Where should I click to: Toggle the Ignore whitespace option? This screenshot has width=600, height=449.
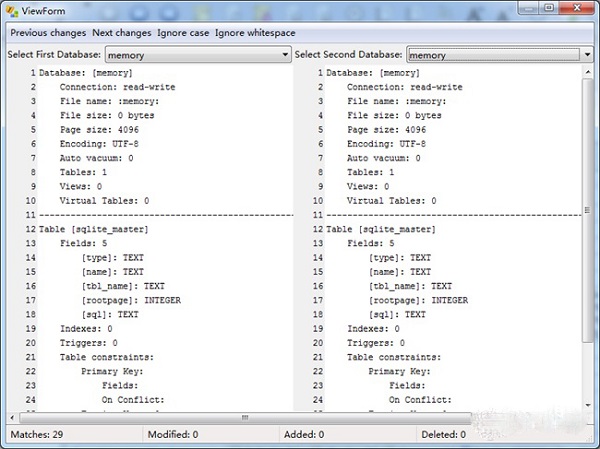[255, 33]
